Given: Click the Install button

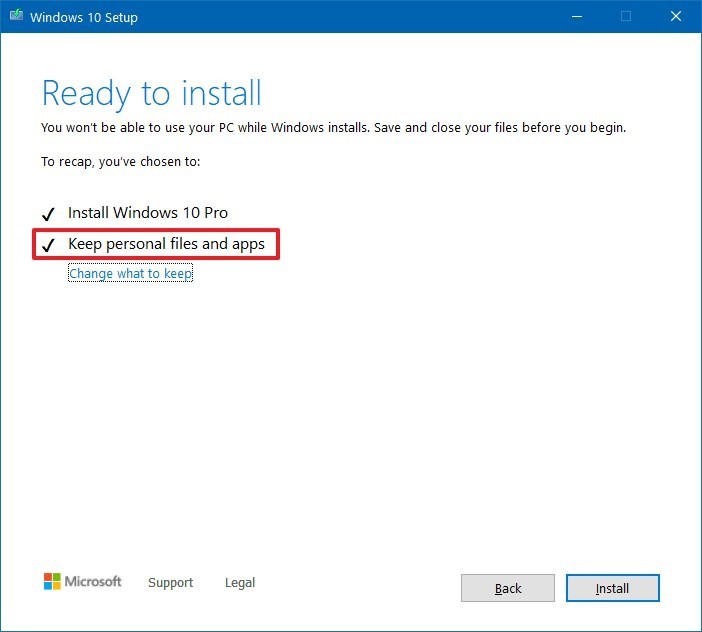Looking at the screenshot, I should 612,588.
